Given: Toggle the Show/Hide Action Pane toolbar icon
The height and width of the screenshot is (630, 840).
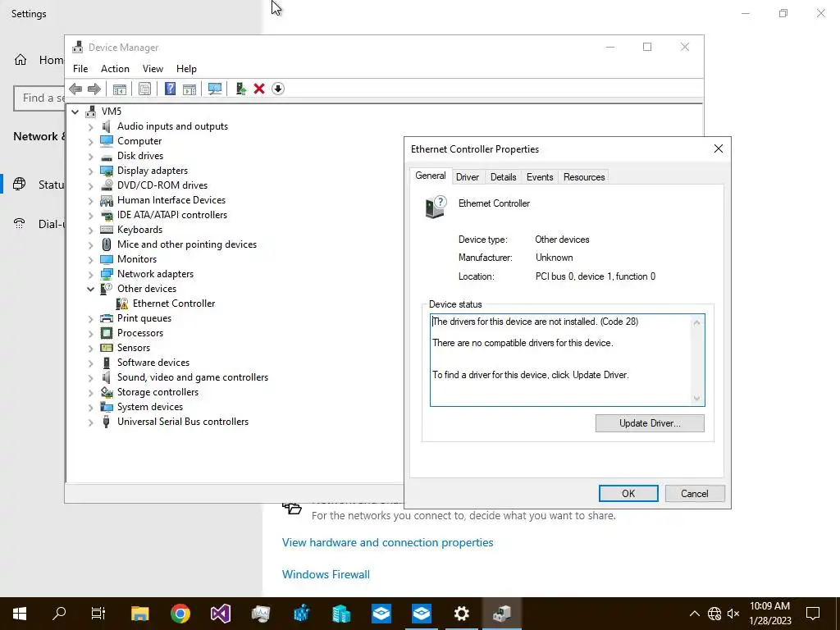Looking at the screenshot, I should (189, 89).
